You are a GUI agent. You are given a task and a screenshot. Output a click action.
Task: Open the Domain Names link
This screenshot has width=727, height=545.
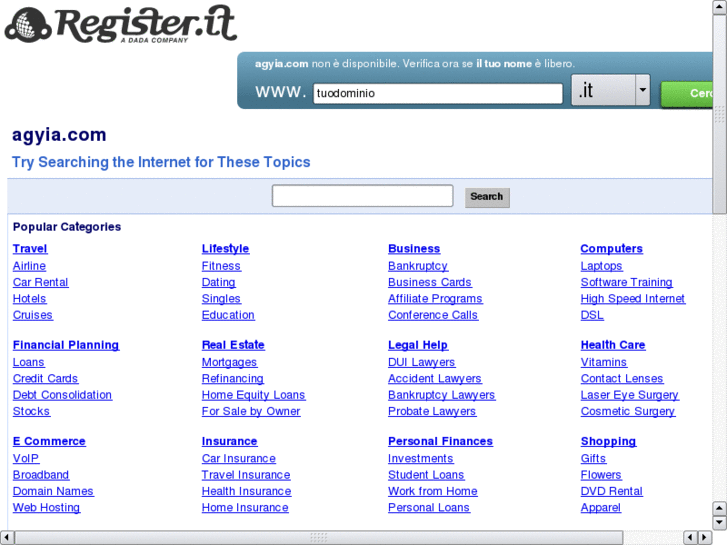tap(53, 491)
